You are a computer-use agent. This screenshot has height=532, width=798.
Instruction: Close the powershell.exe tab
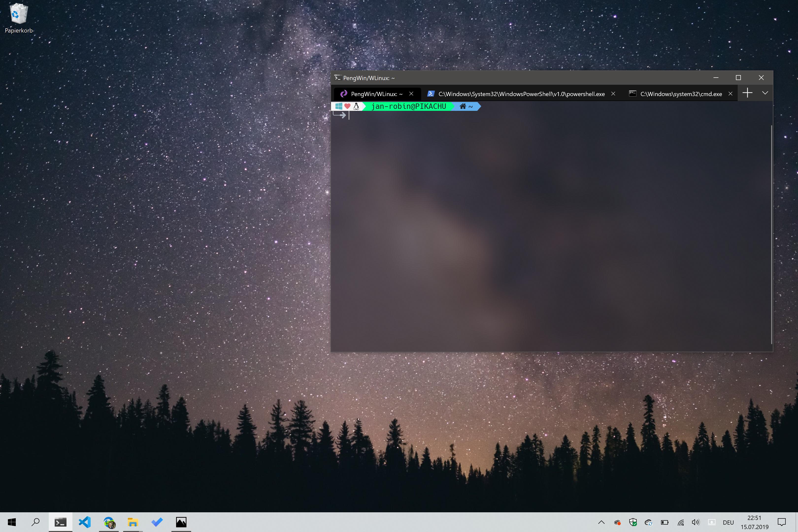point(613,94)
